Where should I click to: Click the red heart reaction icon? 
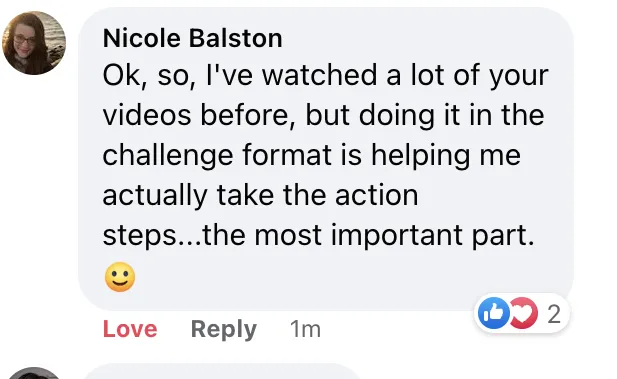point(525,313)
